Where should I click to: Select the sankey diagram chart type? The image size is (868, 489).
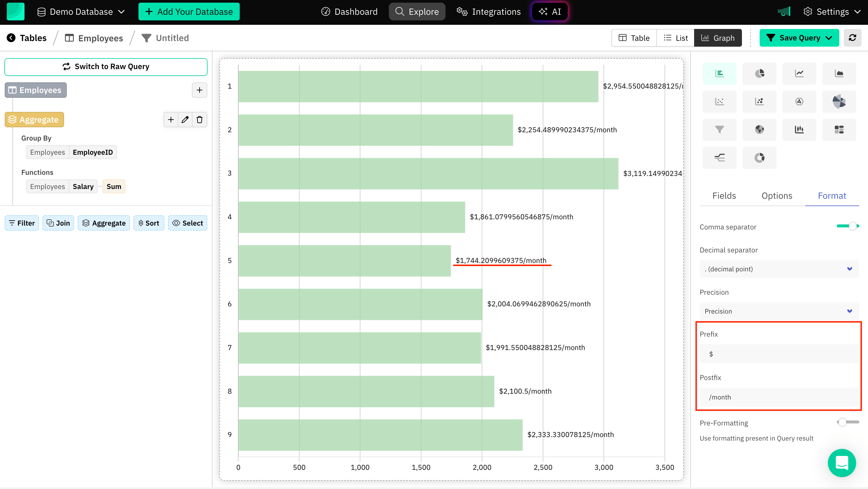(x=719, y=157)
